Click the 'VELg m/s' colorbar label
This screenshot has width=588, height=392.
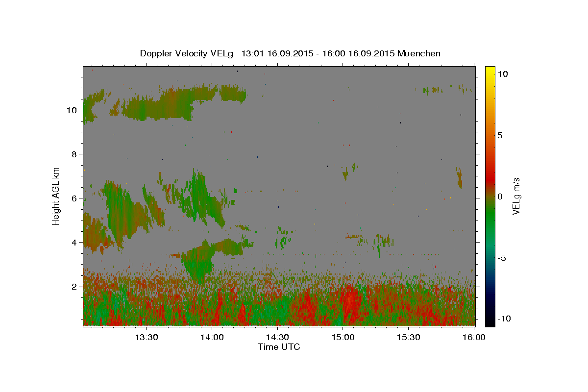tap(516, 196)
